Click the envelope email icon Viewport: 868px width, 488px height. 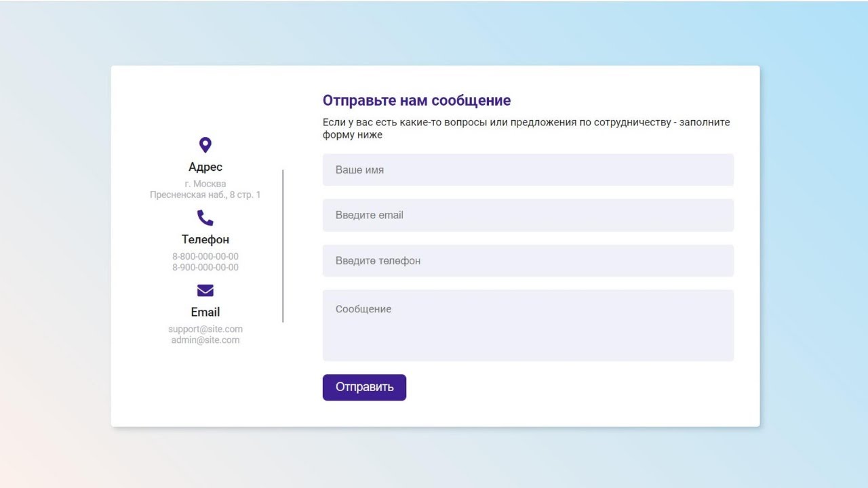(x=205, y=290)
